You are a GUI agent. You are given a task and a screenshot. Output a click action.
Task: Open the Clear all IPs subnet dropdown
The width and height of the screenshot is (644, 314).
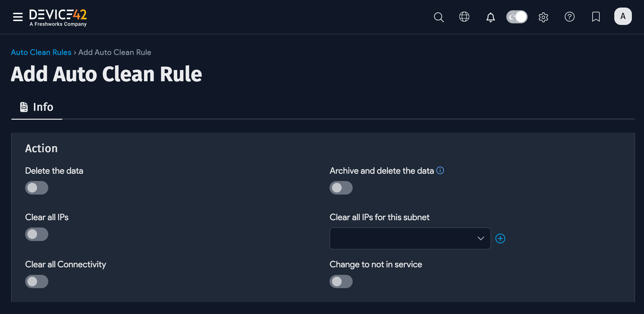pyautogui.click(x=481, y=238)
